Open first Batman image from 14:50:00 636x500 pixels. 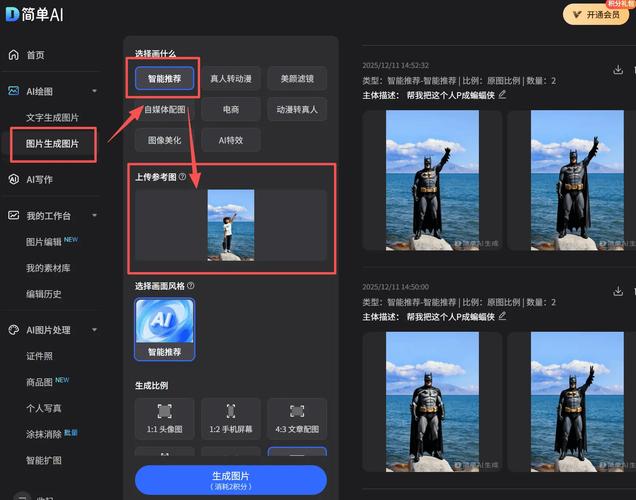click(x=432, y=402)
